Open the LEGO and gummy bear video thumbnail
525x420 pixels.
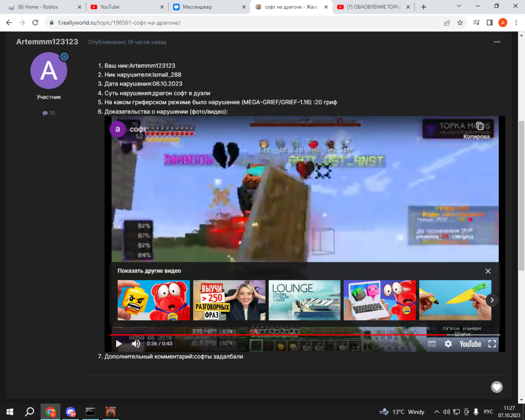154,300
